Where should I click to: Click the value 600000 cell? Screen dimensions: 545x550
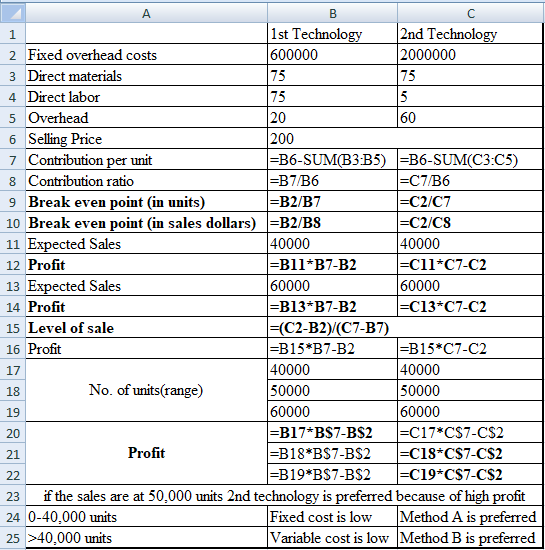coord(332,55)
